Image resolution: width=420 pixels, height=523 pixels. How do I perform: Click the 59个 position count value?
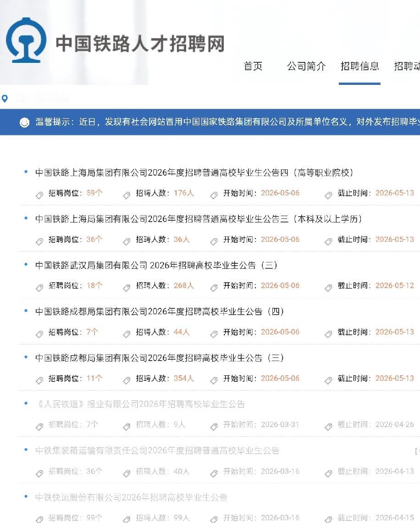click(x=94, y=193)
